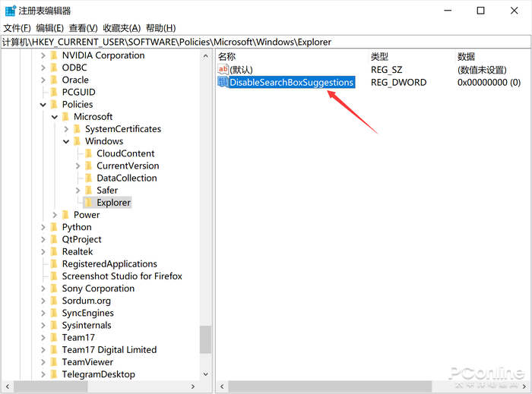Collapse the Windows key node
This screenshot has width=532, height=394.
coord(66,141)
